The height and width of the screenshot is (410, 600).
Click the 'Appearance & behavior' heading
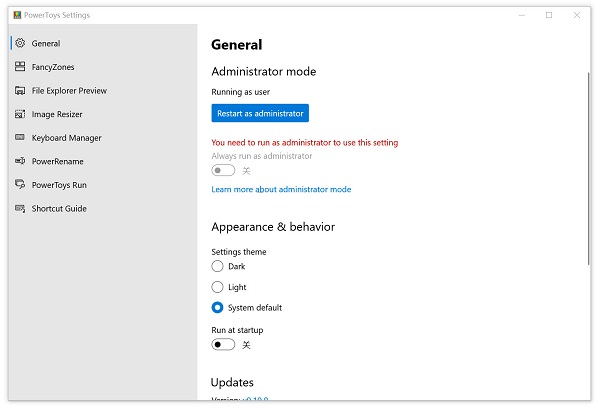273,227
